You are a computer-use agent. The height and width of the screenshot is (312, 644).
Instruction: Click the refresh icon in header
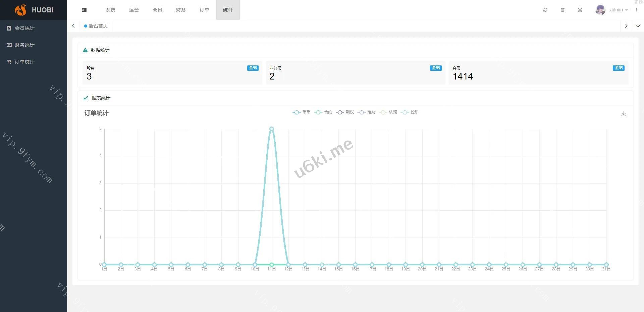[545, 10]
